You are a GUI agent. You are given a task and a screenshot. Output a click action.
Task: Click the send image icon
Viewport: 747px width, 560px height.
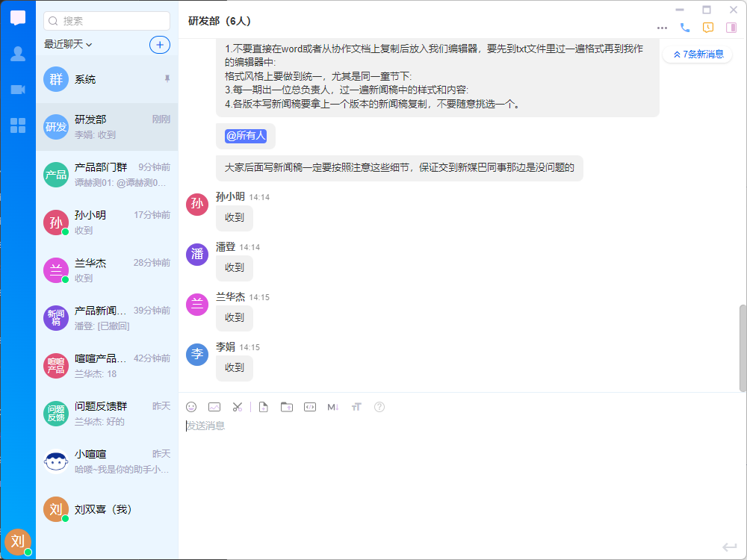(214, 407)
